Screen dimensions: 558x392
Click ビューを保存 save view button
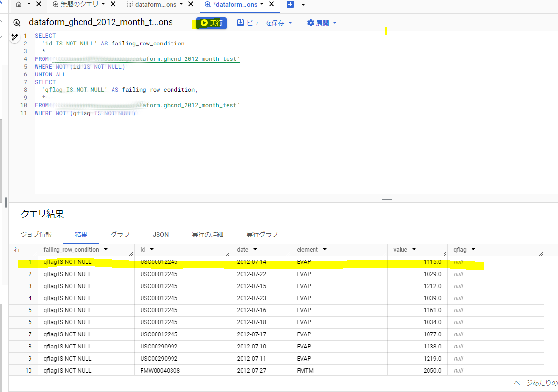tap(261, 23)
